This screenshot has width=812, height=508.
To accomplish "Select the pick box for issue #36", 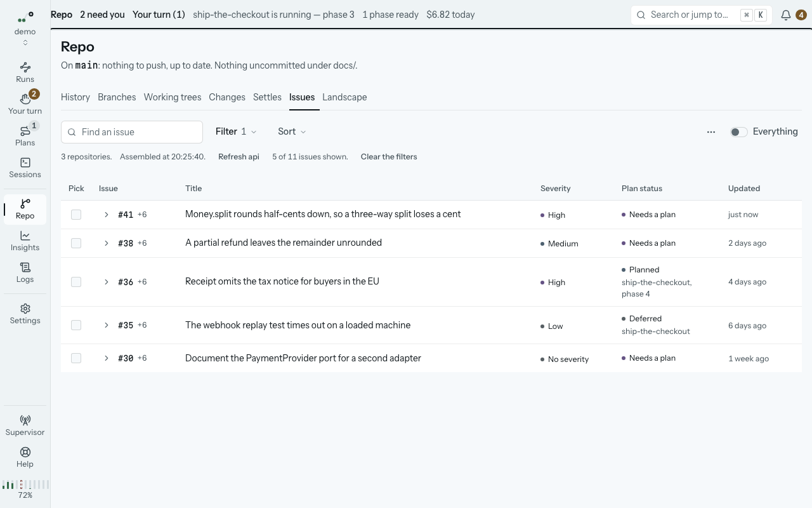I will (76, 282).
